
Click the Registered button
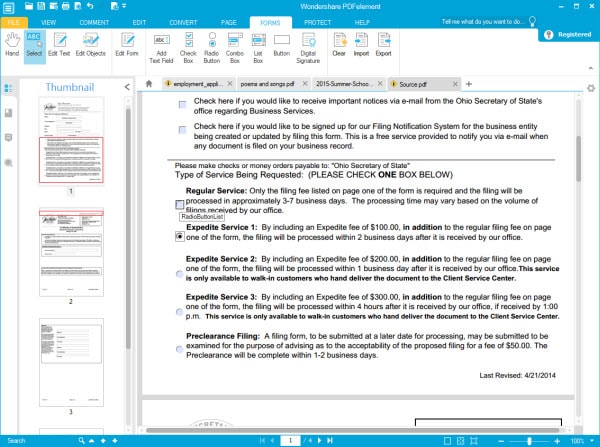pyautogui.click(x=568, y=34)
